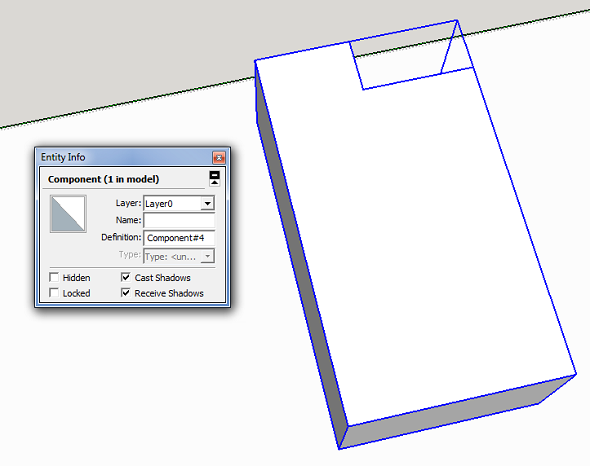
Task: Disable Receive Shadows checkbox
Action: pos(126,292)
